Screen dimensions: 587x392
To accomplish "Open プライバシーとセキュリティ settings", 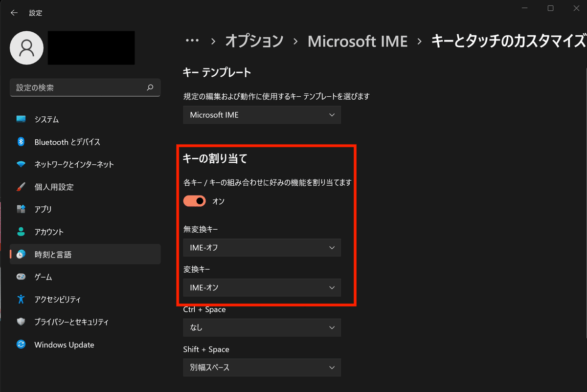I will [85, 322].
